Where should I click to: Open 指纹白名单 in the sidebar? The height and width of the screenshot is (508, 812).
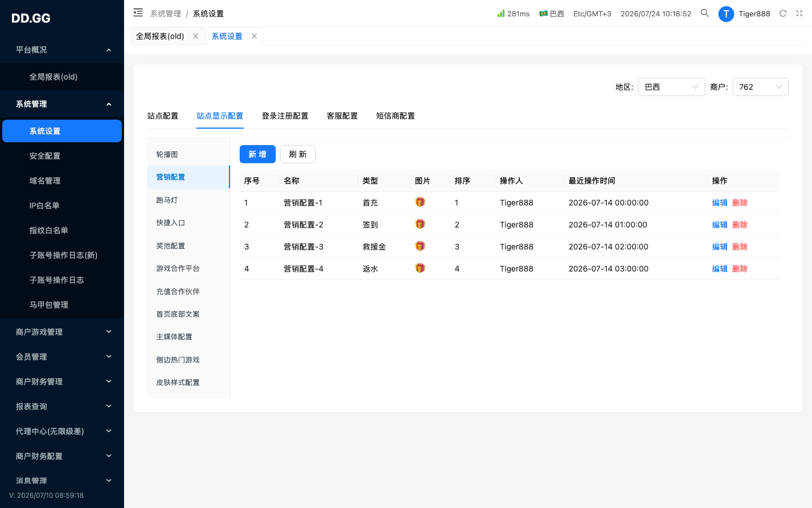(x=62, y=230)
